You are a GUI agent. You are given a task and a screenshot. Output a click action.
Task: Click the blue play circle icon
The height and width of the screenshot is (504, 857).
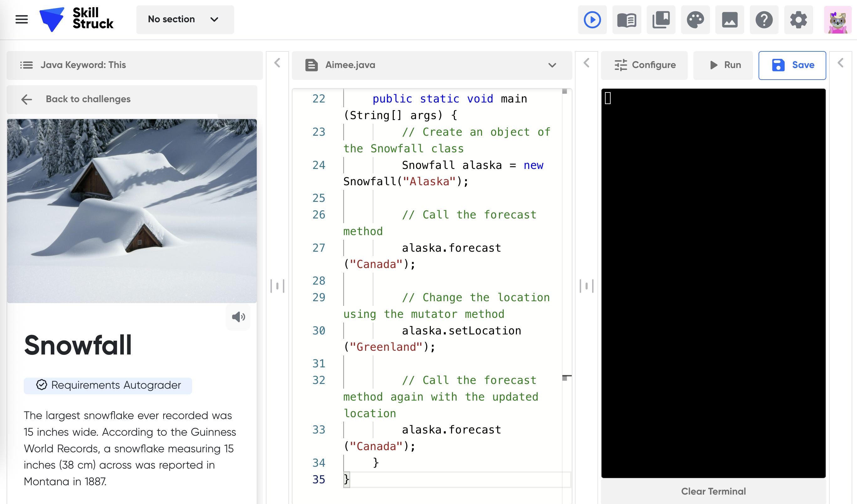(592, 20)
